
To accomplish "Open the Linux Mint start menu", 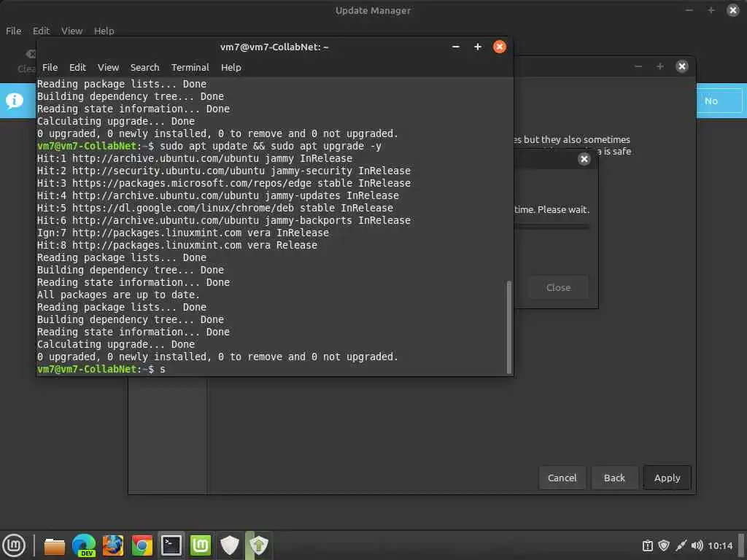I will pyautogui.click(x=15, y=545).
